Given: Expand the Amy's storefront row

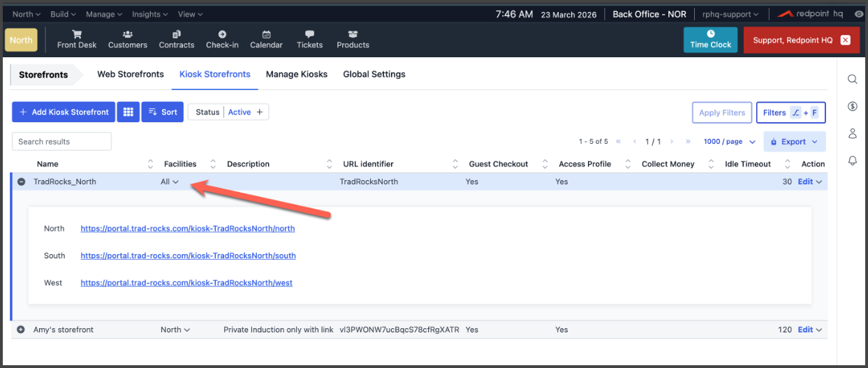Looking at the screenshot, I should click(x=21, y=330).
